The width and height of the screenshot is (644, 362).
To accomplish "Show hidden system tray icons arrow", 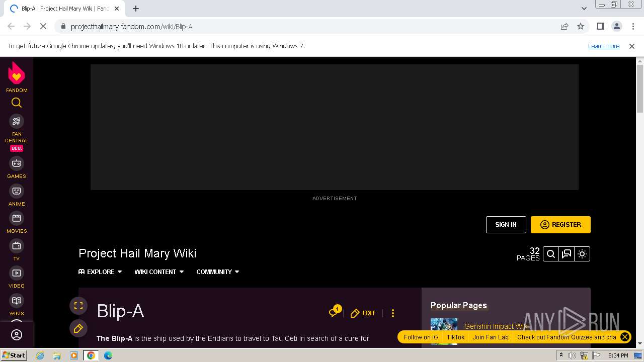I will pyautogui.click(x=561, y=355).
